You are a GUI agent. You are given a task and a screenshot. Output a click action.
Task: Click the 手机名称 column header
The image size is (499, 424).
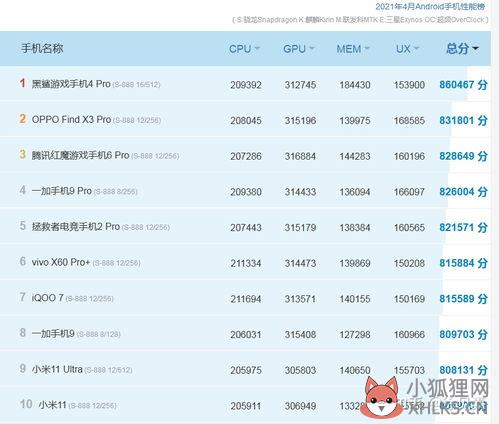[x=42, y=49]
